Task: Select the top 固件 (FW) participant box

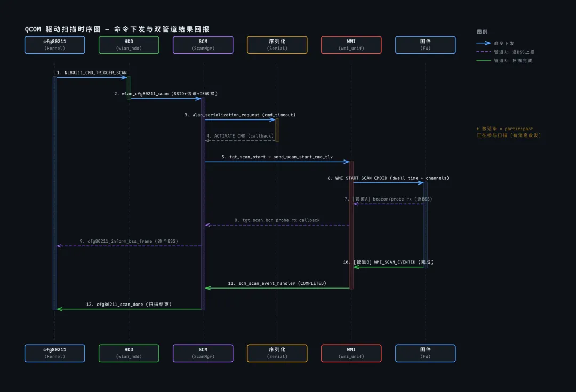Action: [x=426, y=45]
